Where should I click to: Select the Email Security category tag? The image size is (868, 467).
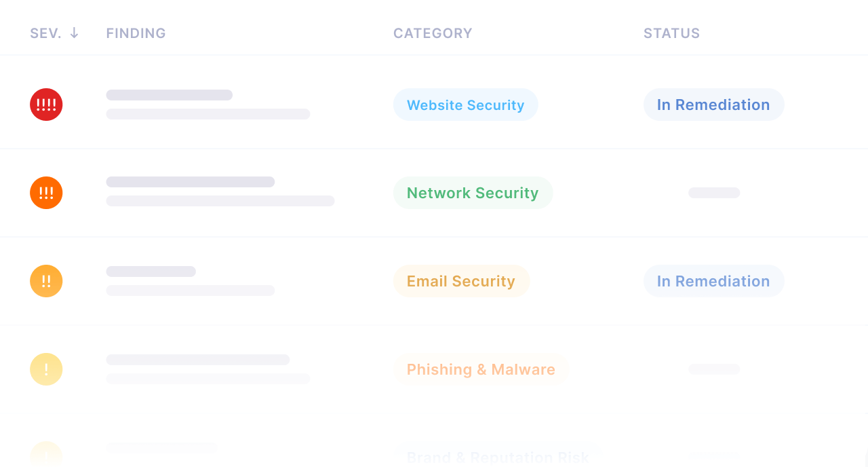coord(461,281)
